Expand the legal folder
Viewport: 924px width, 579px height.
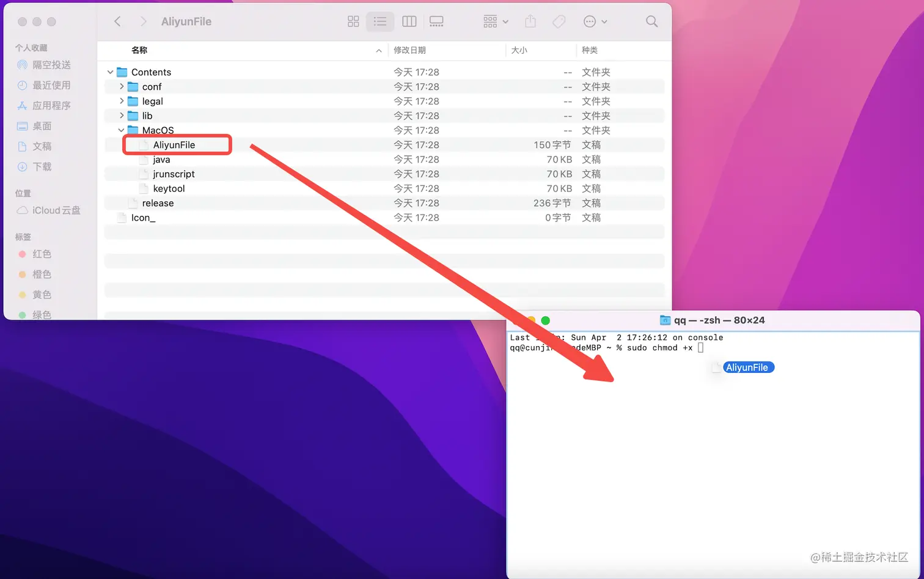point(121,101)
